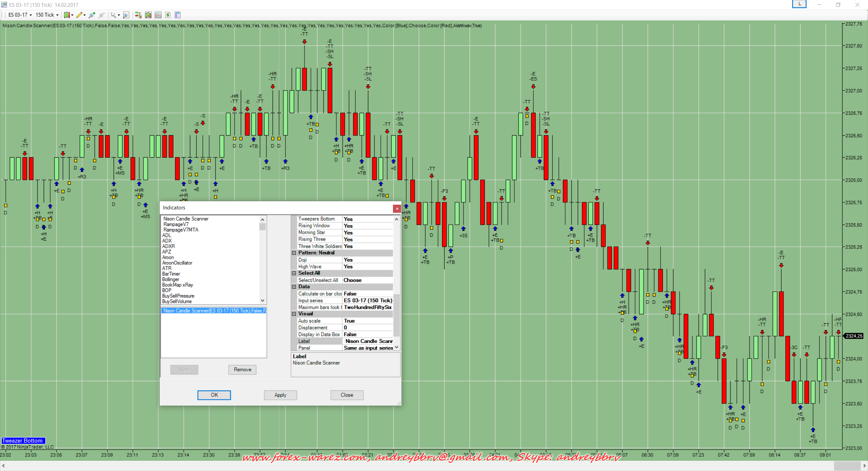Open the 150 Tick interval dropdown
The height and width of the screenshot is (471, 868).
tap(47, 15)
